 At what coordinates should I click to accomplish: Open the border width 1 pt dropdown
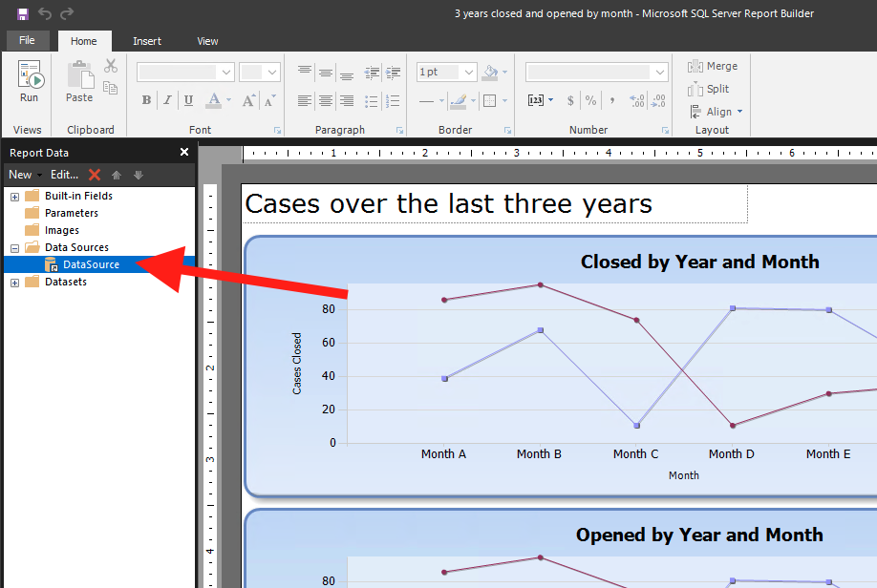[x=468, y=73]
